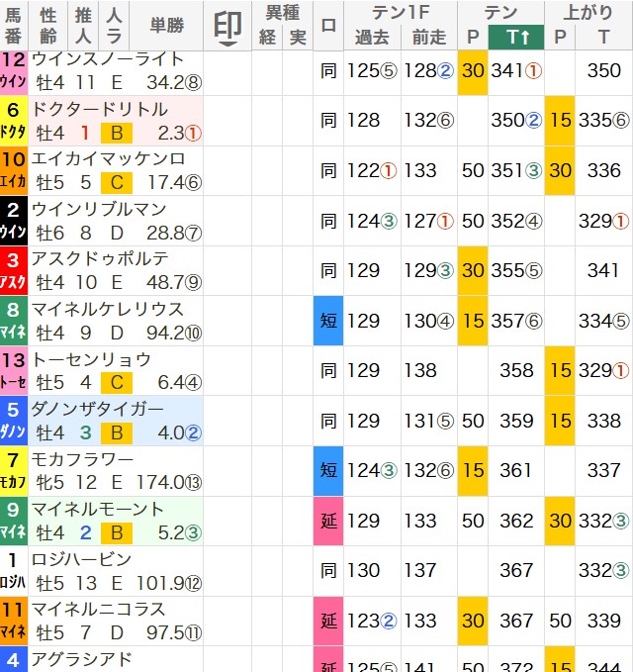
Task: Open horse エイカイマッケンロ
Action: pyautogui.click(x=108, y=159)
